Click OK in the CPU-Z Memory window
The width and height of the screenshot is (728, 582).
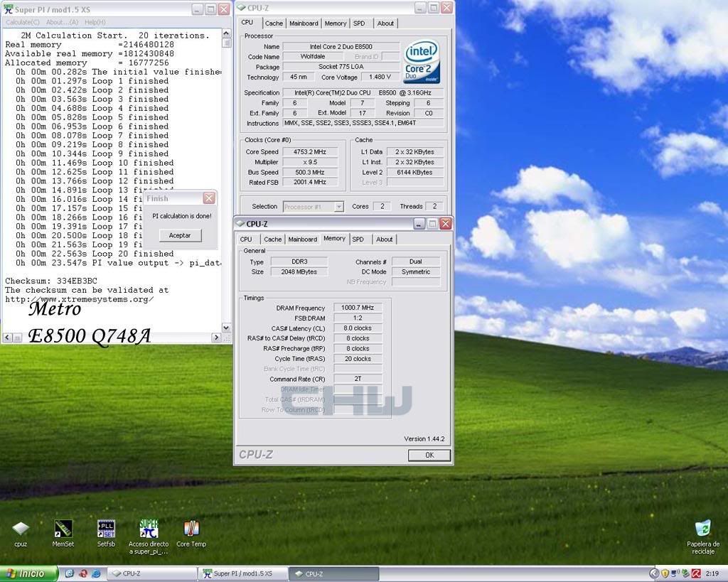[x=429, y=456]
